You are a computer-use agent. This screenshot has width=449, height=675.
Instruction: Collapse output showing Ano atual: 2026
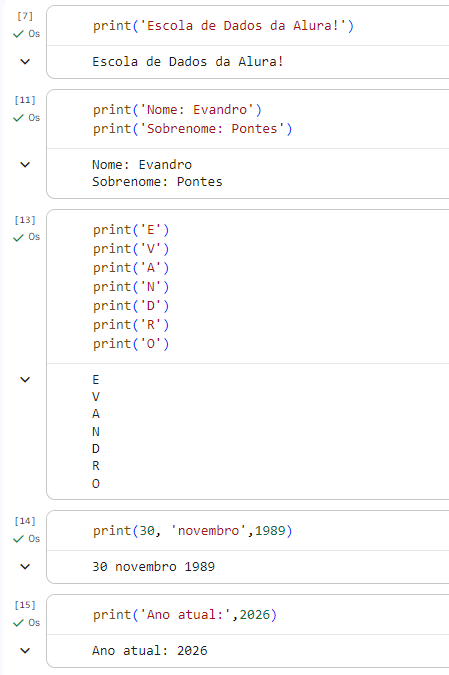(x=25, y=650)
